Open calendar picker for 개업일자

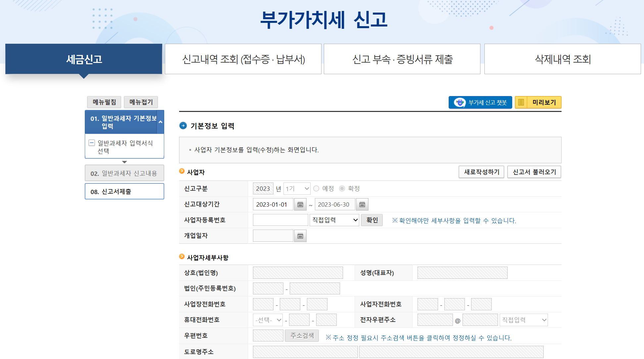point(300,236)
